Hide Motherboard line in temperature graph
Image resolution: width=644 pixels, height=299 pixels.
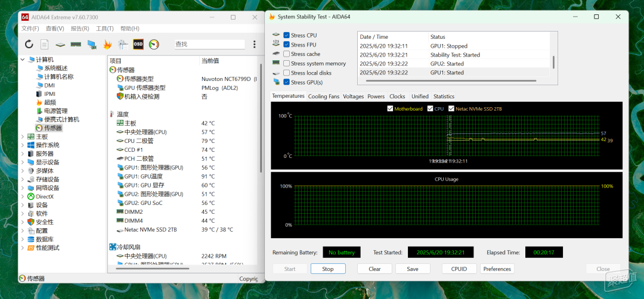[390, 108]
